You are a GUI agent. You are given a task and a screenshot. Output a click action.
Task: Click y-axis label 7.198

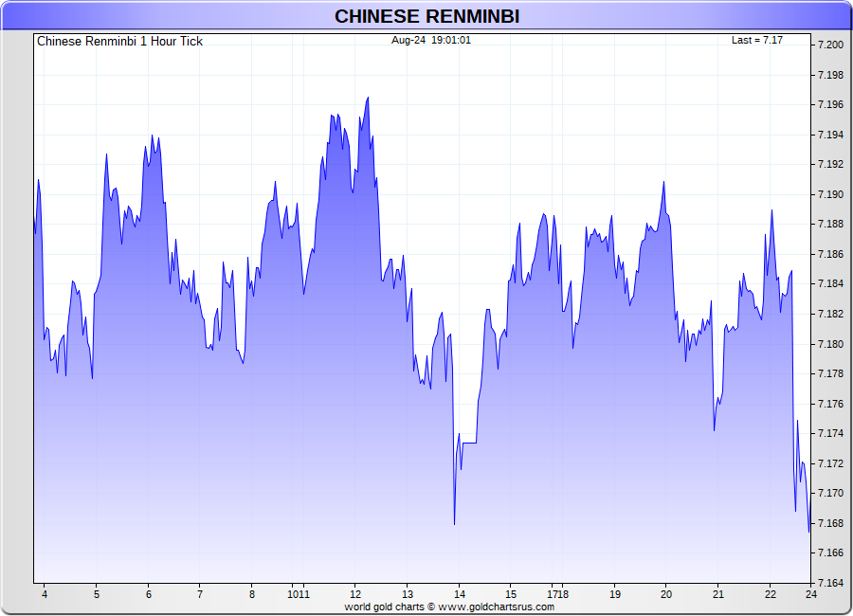click(830, 75)
